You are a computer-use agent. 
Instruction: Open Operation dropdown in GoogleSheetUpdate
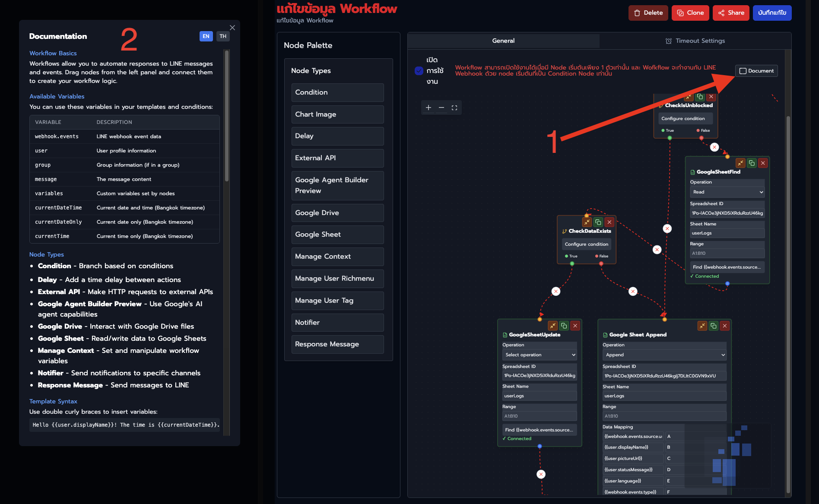(540, 355)
